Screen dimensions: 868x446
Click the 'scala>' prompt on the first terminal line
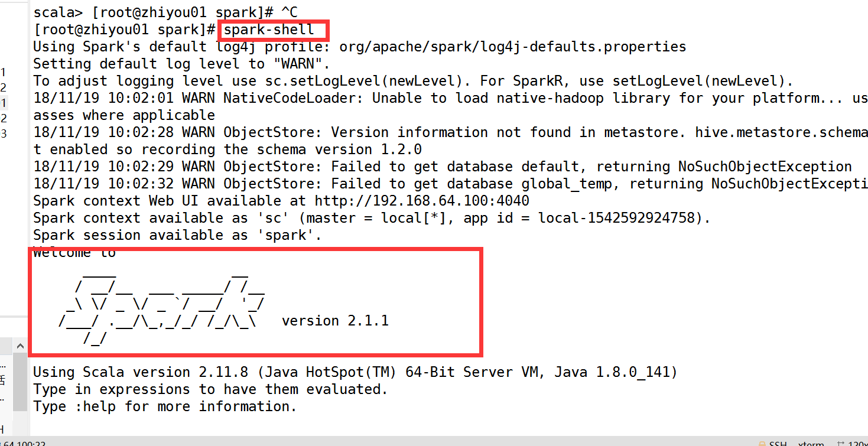pyautogui.click(x=58, y=12)
